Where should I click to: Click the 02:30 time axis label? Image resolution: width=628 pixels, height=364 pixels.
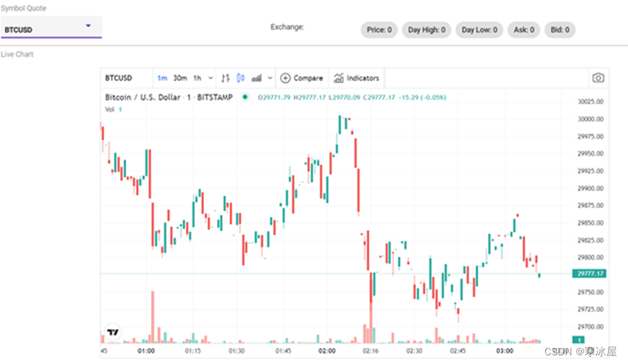pos(414,351)
